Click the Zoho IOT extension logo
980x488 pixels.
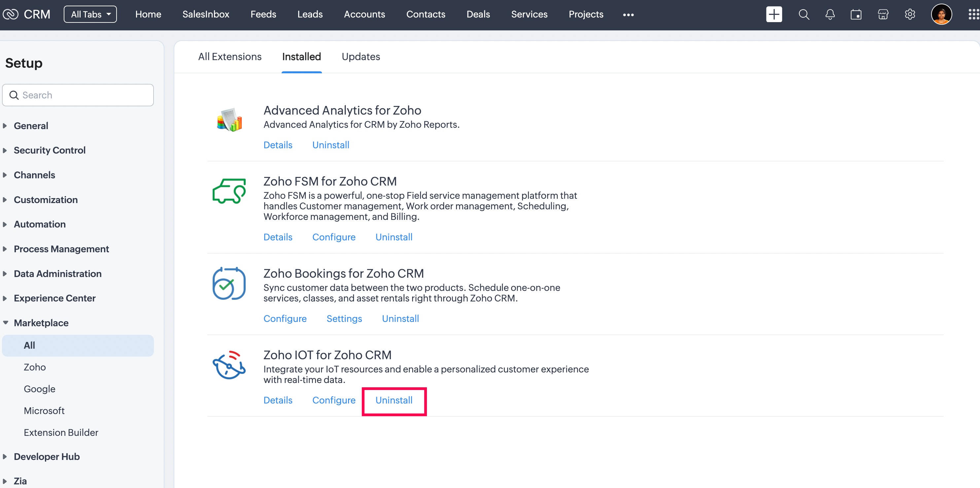click(x=229, y=365)
